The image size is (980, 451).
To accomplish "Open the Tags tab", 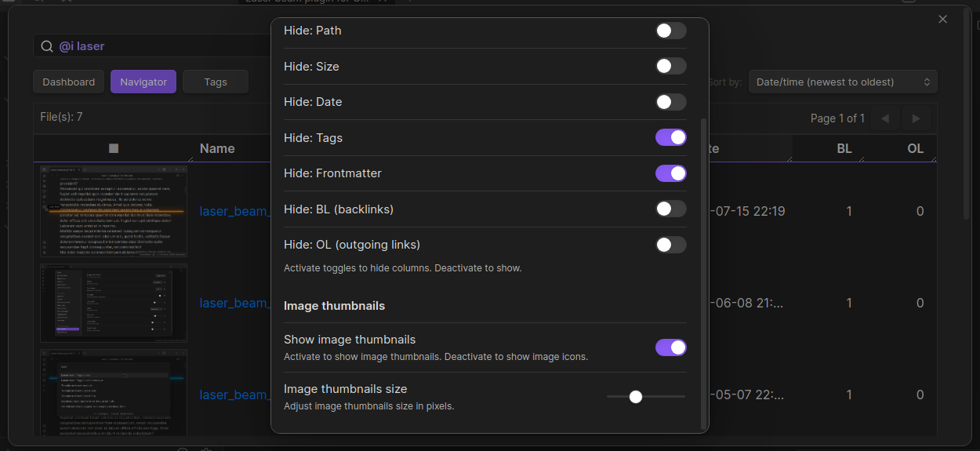I will [x=216, y=82].
